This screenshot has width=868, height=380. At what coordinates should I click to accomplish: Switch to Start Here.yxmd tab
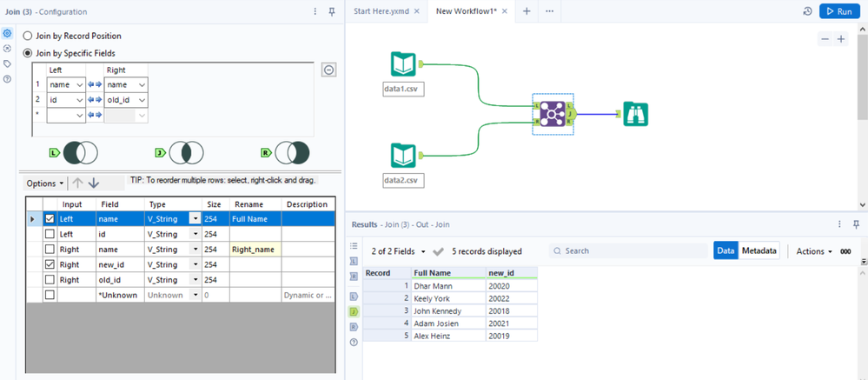381,11
